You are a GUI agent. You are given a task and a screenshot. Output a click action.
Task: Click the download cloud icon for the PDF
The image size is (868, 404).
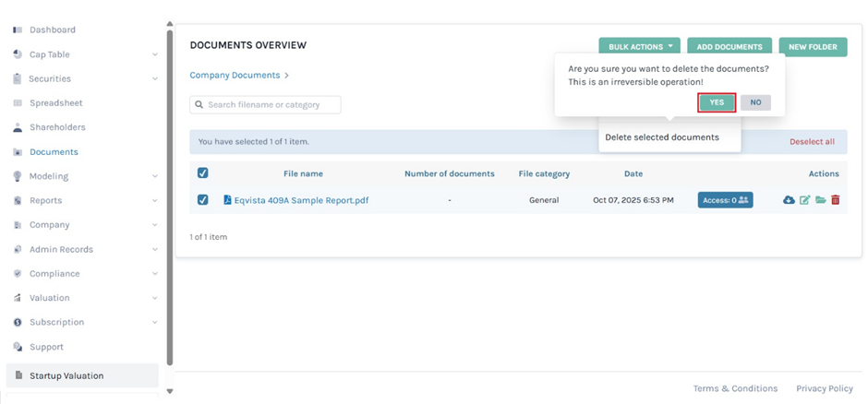(x=789, y=200)
